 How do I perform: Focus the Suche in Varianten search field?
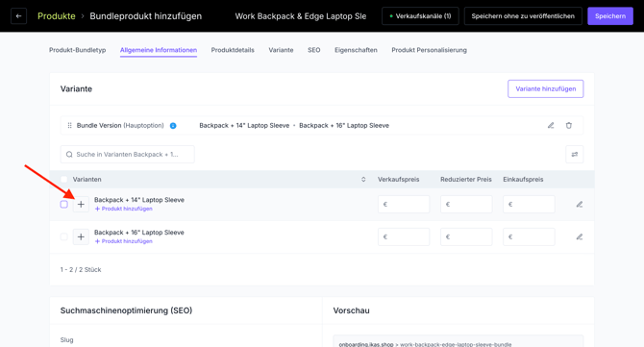coord(127,155)
